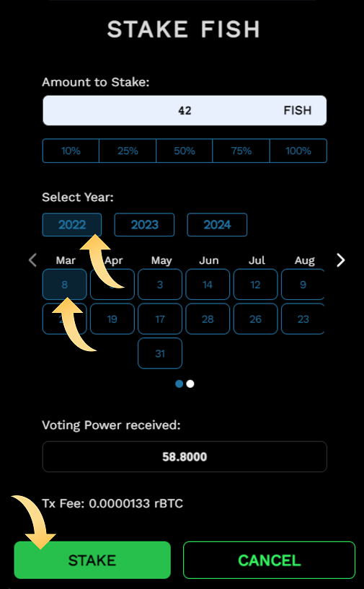Select the white pagination dot
Viewport: 364px width, 589px height.
190,384
